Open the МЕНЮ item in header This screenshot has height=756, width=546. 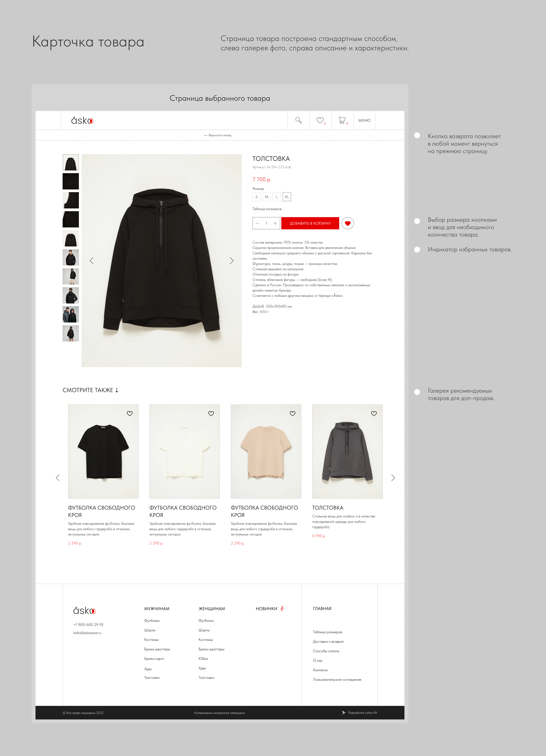click(x=364, y=120)
